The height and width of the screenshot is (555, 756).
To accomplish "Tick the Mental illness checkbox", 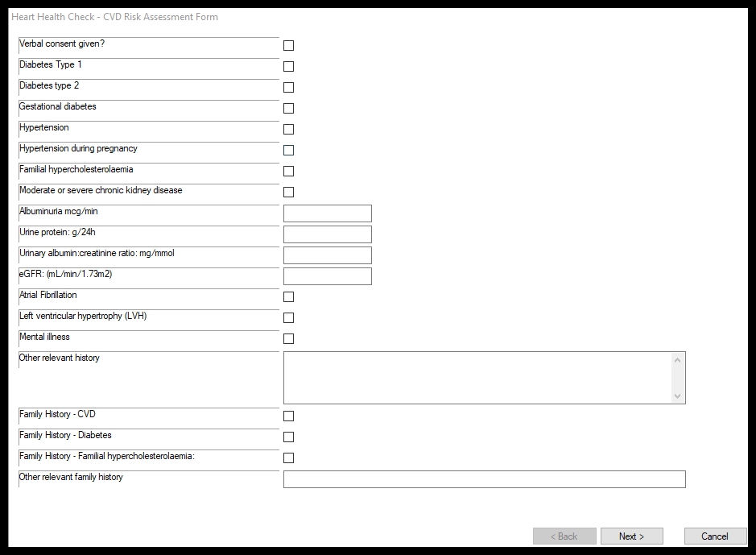I will coord(288,339).
